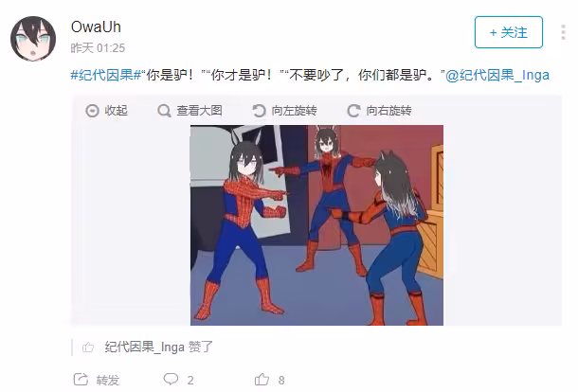
Task: Follow OwaUh with the +关注 button
Action: tap(508, 32)
